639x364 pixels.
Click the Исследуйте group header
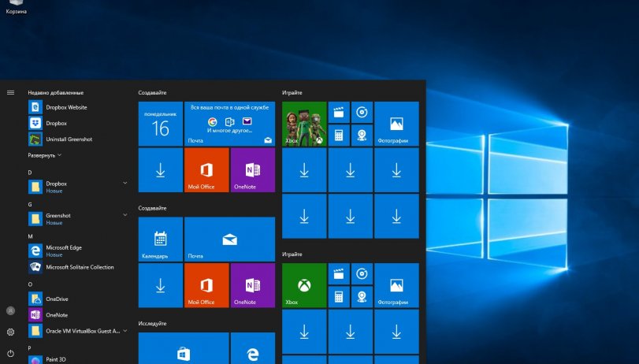point(152,324)
